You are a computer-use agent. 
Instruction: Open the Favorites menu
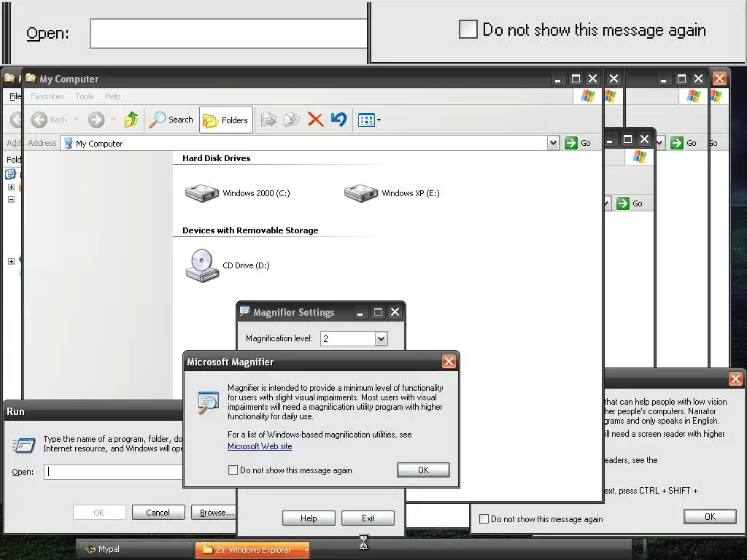click(47, 96)
